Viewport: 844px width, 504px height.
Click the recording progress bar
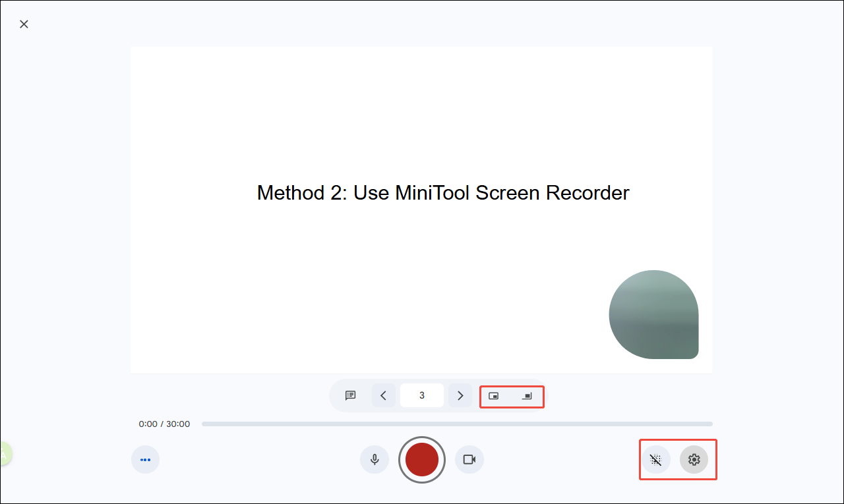point(457,424)
